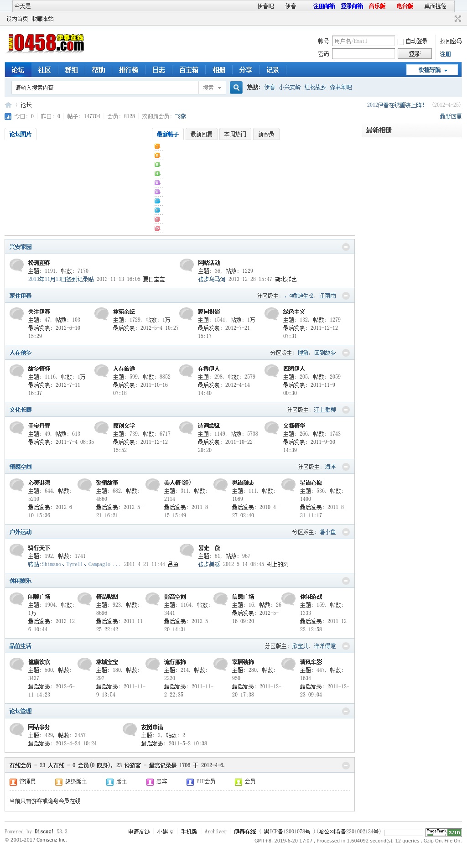Switch to the 新会员 tab
Viewport: 467px width, 868px height.
click(x=266, y=134)
